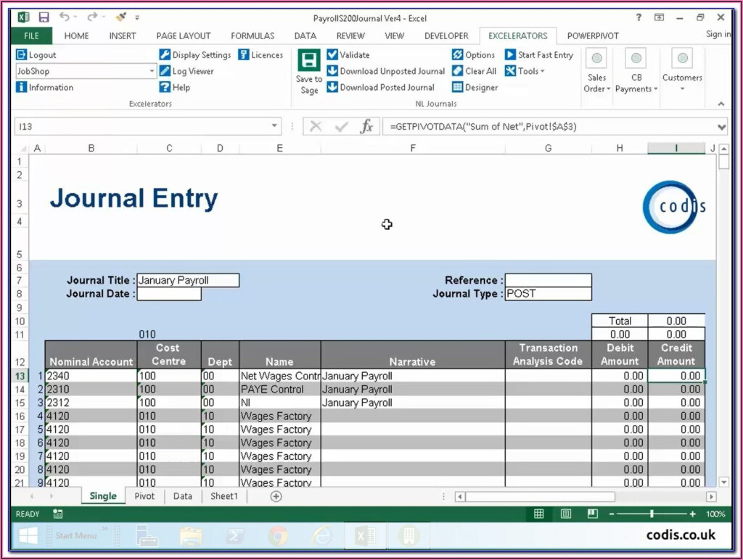Click the zoom slider handle
The height and width of the screenshot is (560, 743).
pos(652,514)
